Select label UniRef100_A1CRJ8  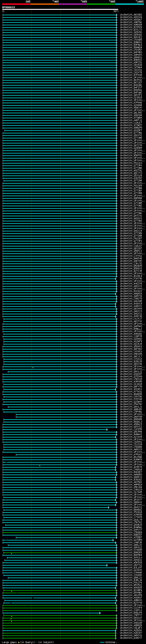[131, 344]
